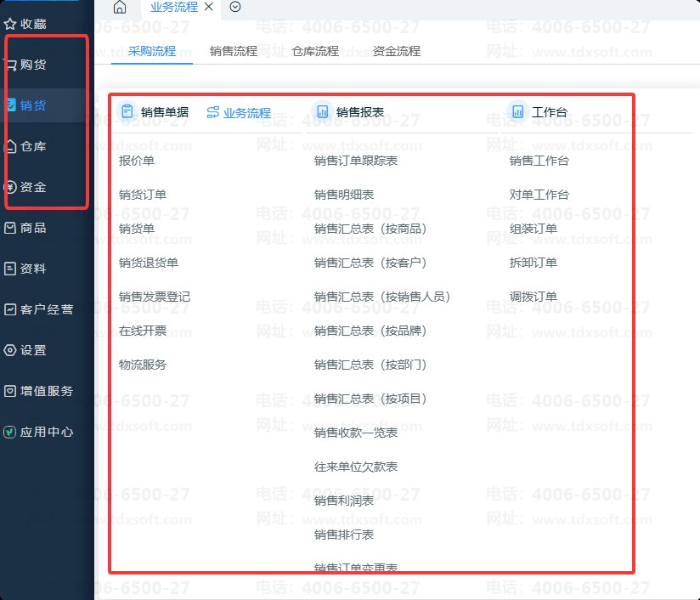Open 销售发票登记
Screen dimensions: 700x600
pos(155,297)
